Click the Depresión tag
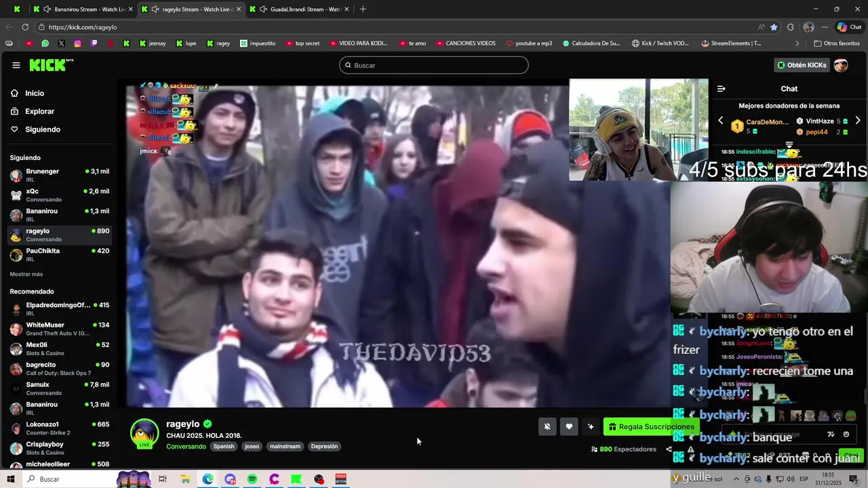 [324, 447]
